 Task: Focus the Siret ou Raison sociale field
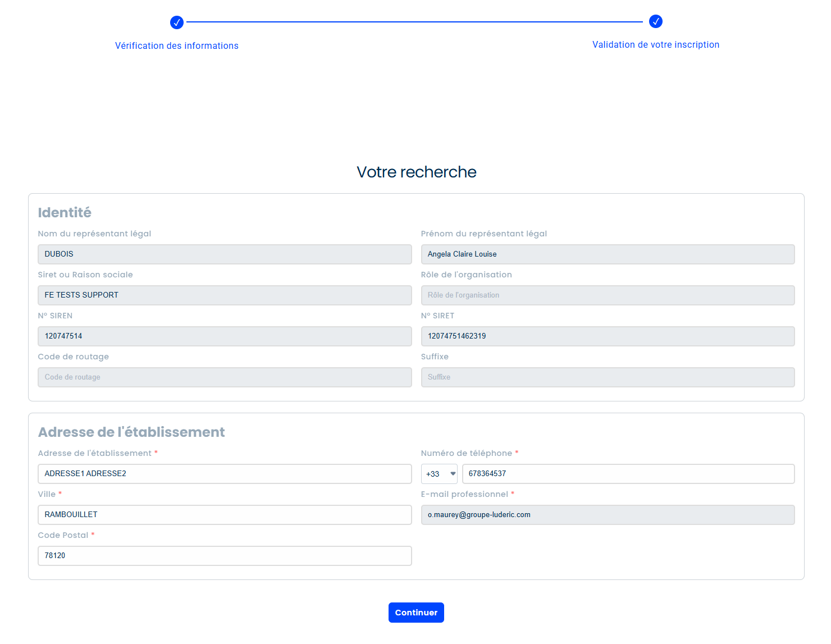point(225,295)
